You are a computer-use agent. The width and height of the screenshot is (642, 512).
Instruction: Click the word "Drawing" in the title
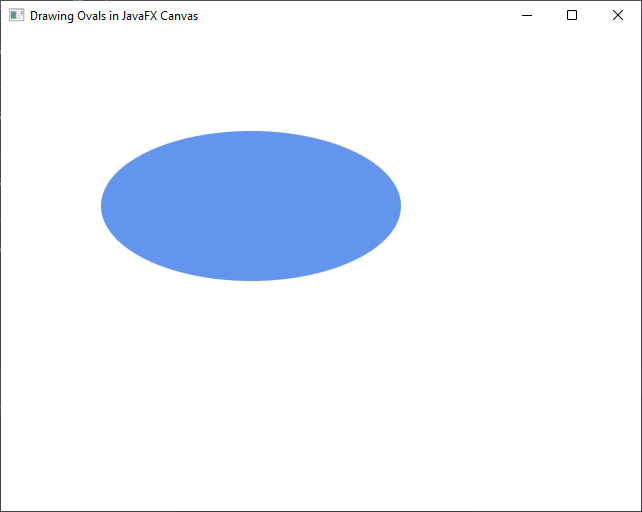tap(52, 16)
